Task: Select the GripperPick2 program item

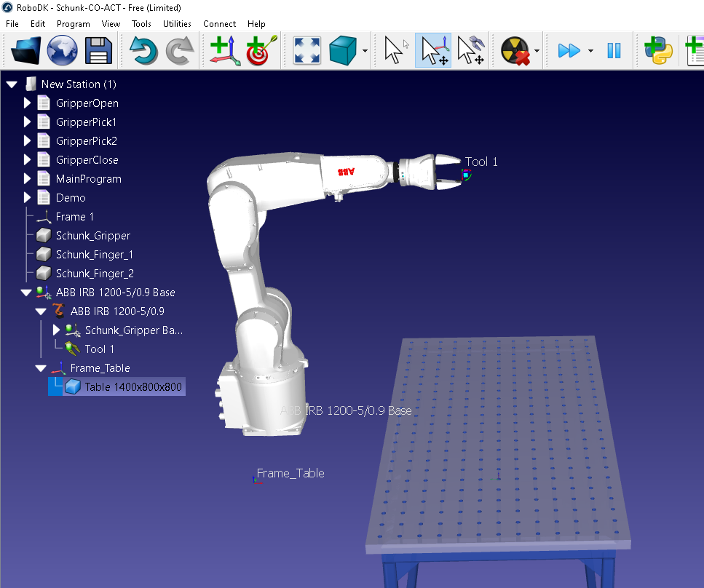Action: click(x=86, y=141)
